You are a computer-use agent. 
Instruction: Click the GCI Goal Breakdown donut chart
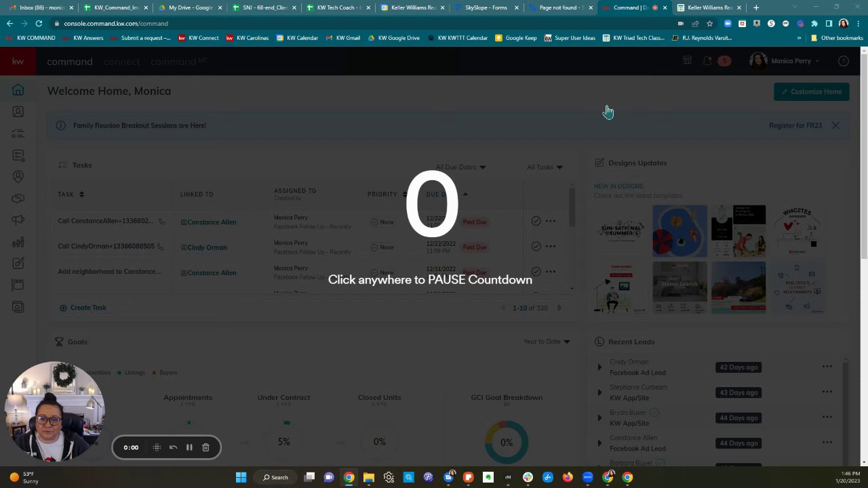507,442
